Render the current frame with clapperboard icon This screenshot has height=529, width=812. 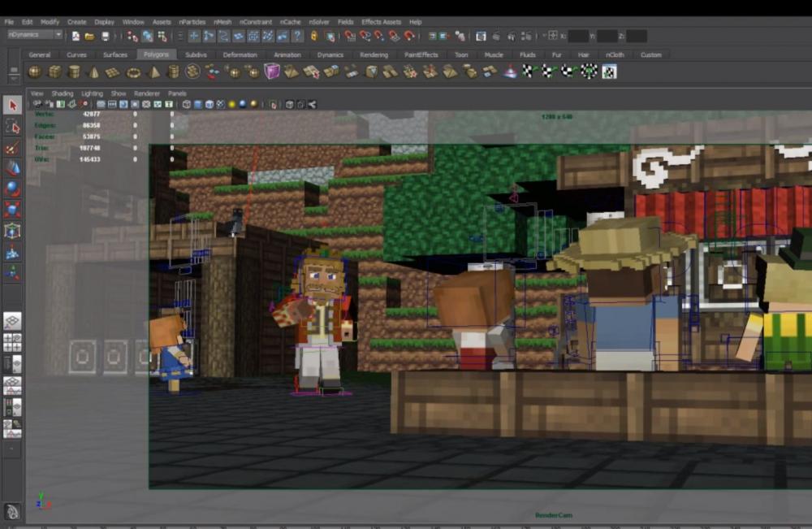(496, 37)
